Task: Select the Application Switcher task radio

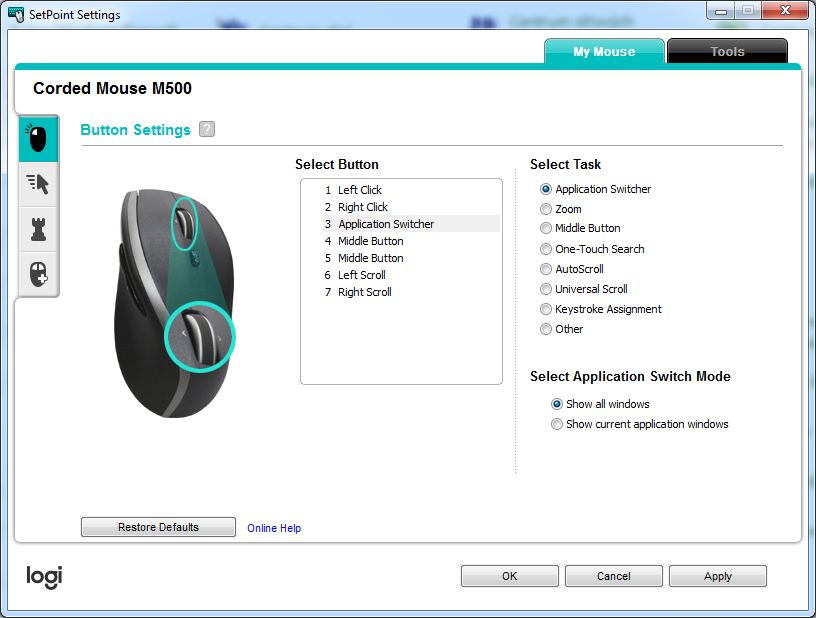Action: 545,189
